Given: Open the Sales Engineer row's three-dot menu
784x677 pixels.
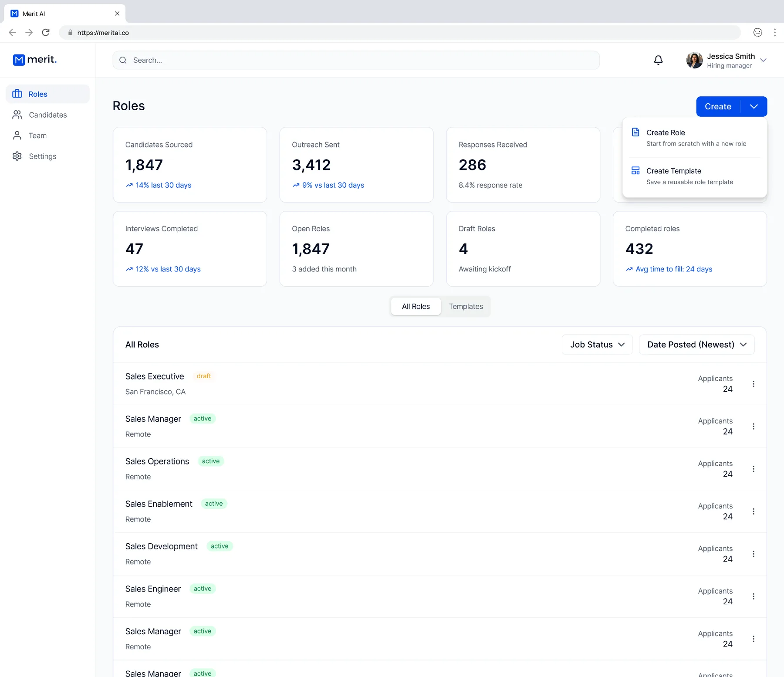Looking at the screenshot, I should 753,596.
